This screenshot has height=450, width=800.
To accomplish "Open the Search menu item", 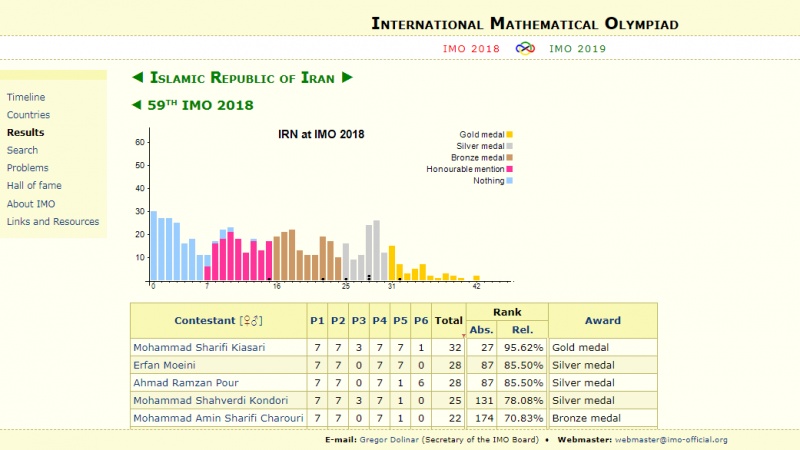I will (22, 150).
